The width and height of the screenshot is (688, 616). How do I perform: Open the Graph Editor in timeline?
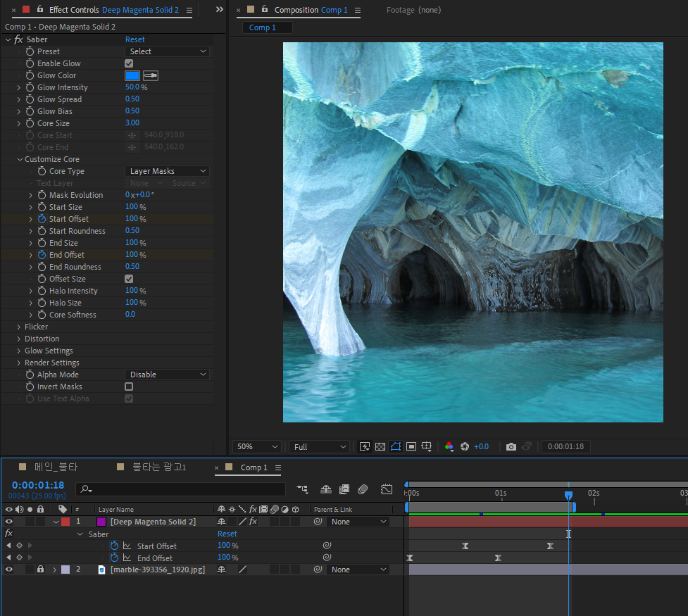[387, 489]
